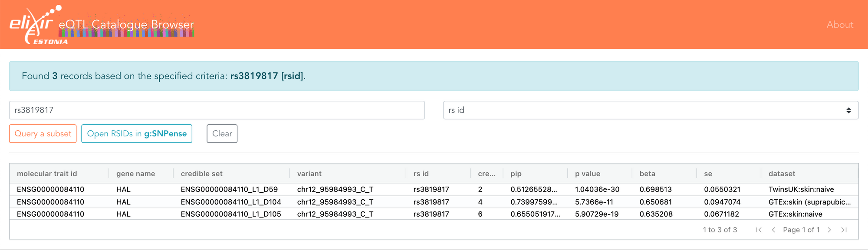The width and height of the screenshot is (868, 251).
Task: Click se value 0.0550321
Action: coord(722,189)
